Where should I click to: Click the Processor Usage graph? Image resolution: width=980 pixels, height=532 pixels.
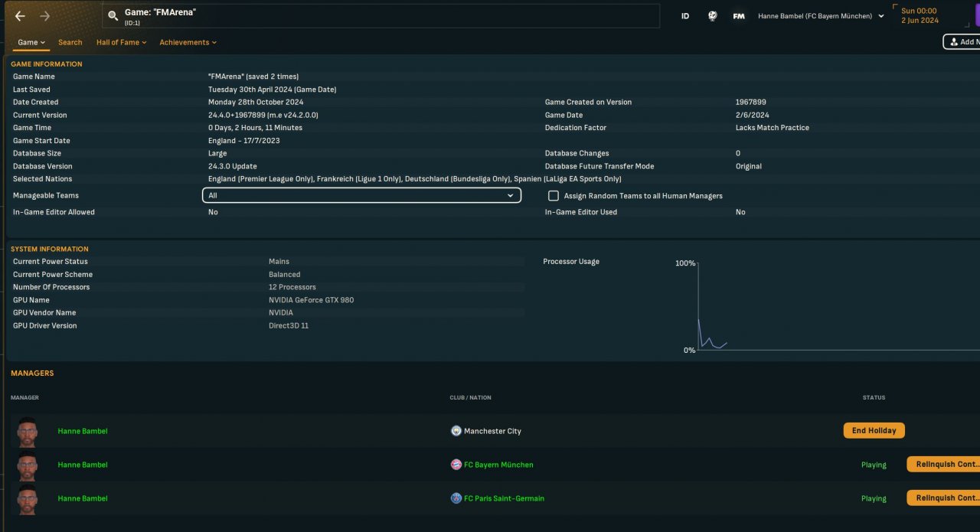838,306
